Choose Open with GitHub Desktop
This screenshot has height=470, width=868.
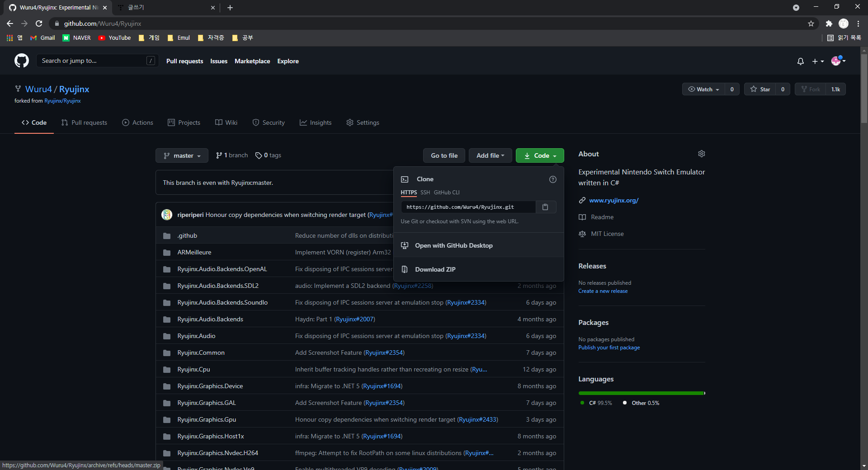tap(479, 245)
